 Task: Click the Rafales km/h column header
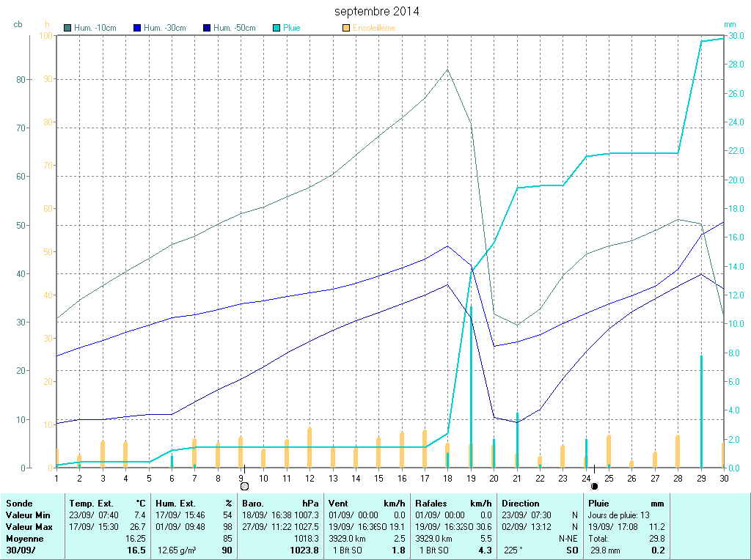(x=453, y=504)
